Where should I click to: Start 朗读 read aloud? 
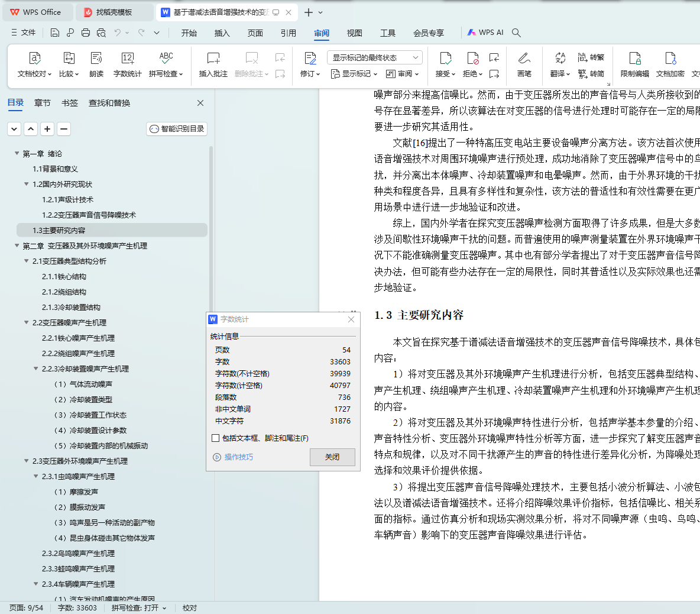coord(96,64)
